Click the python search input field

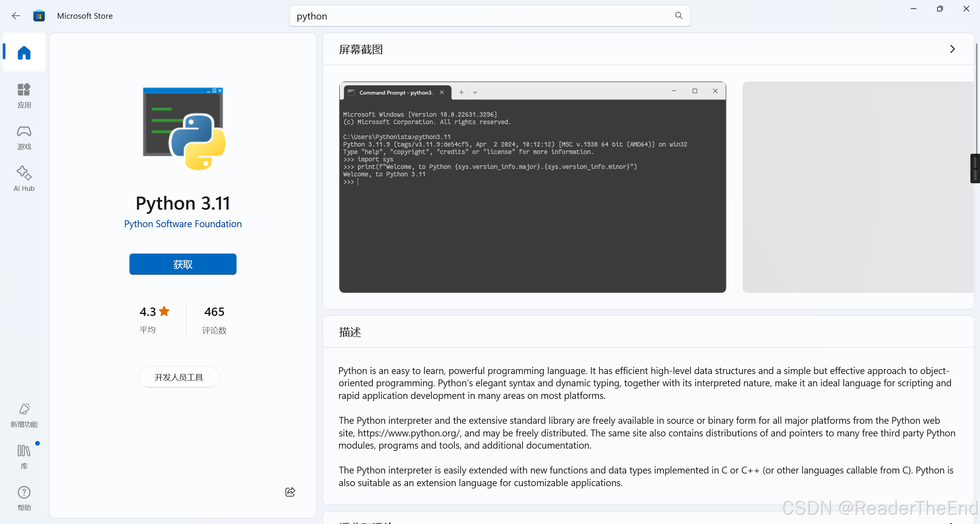[x=479, y=16]
